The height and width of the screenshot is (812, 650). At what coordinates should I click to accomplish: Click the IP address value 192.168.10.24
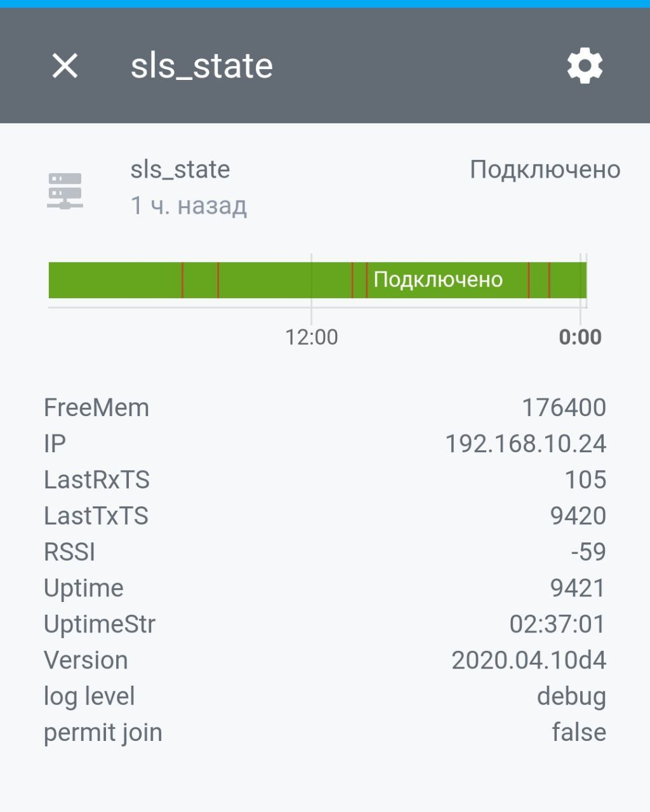(x=526, y=443)
